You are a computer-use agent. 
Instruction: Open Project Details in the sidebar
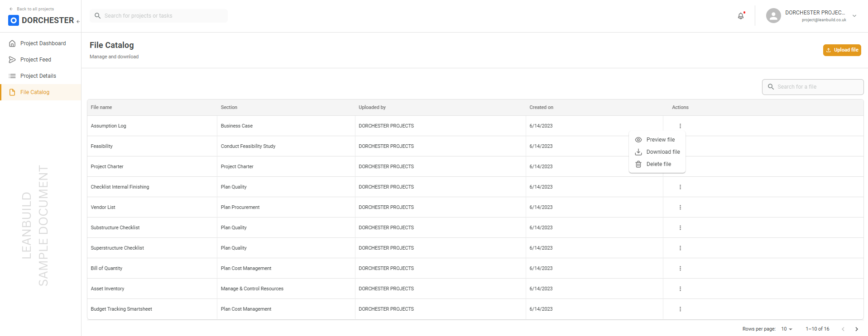(38, 76)
